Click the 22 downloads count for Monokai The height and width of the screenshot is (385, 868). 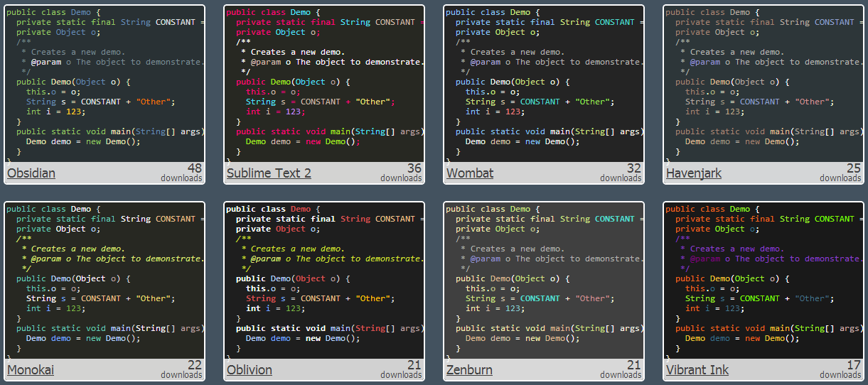(181, 369)
